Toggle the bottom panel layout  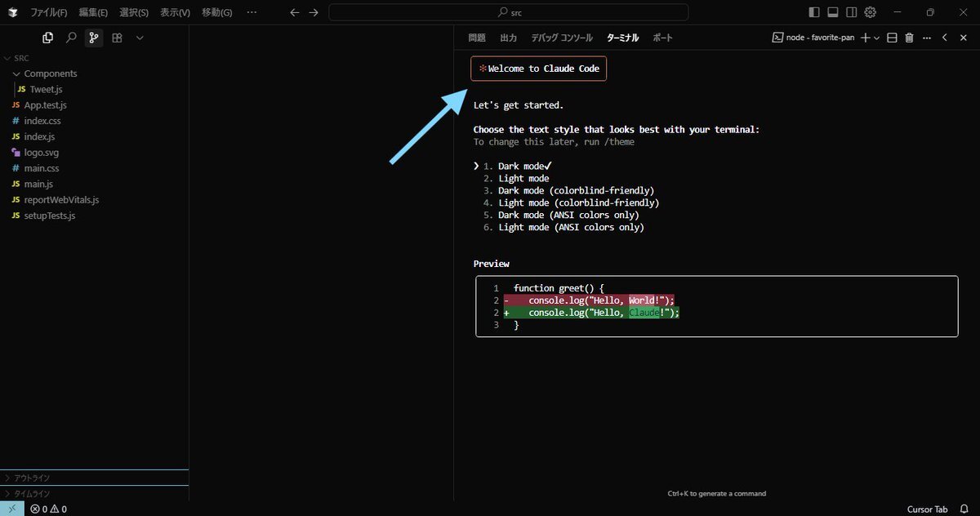click(833, 12)
